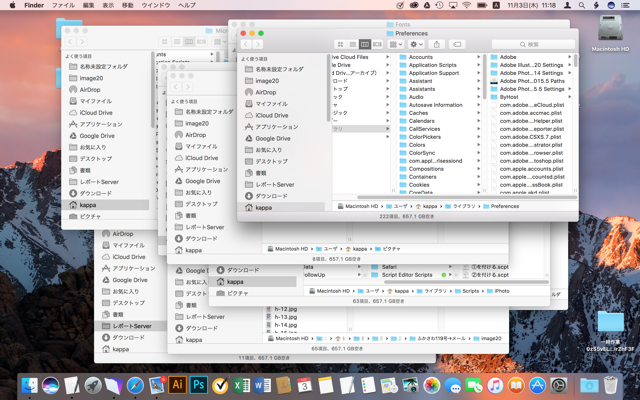Screen dimensions: 640x400
Task: Expand the Accounts folder arrow
Action: click(x=479, y=57)
